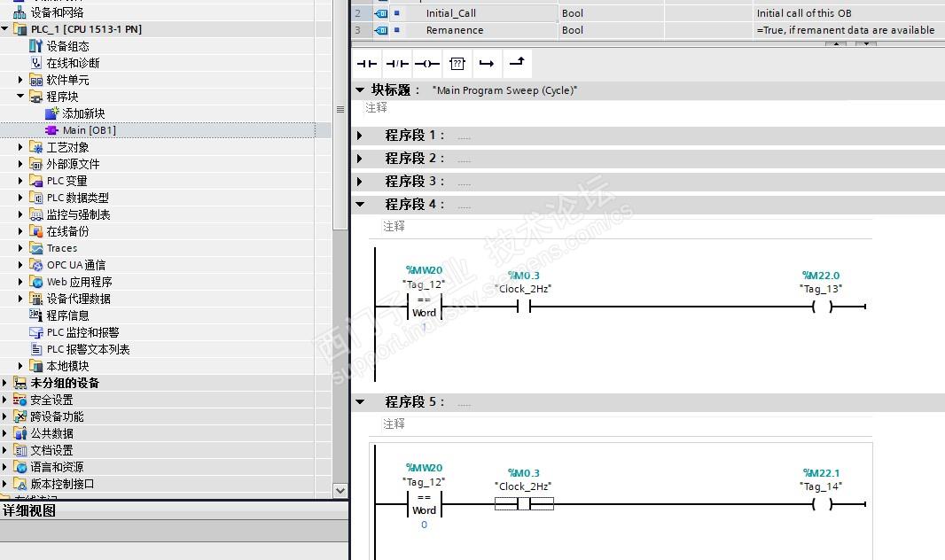Select the Word comparator in network 4
Image resolution: width=945 pixels, height=560 pixels.
point(425,307)
